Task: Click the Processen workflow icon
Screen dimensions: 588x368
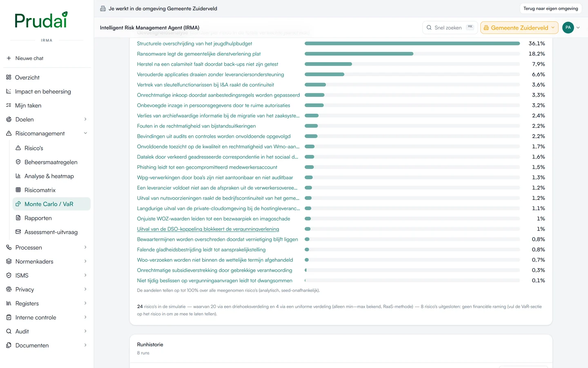Action: click(9, 247)
